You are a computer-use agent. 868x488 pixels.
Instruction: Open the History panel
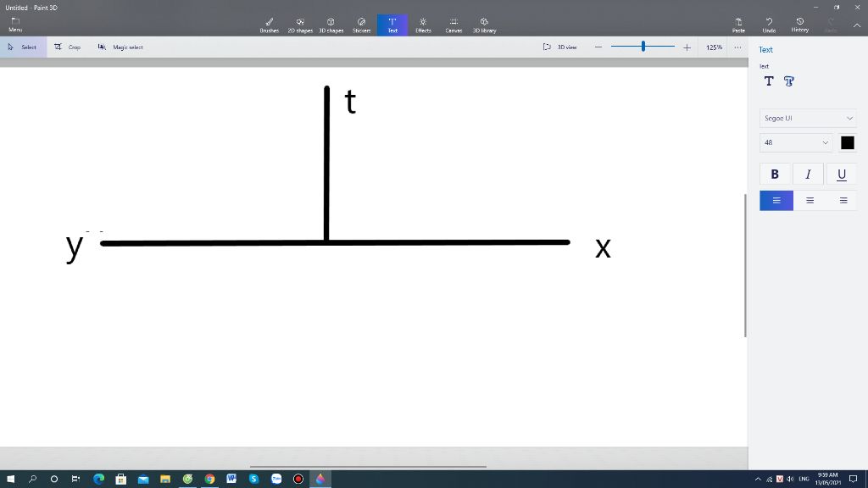point(800,25)
